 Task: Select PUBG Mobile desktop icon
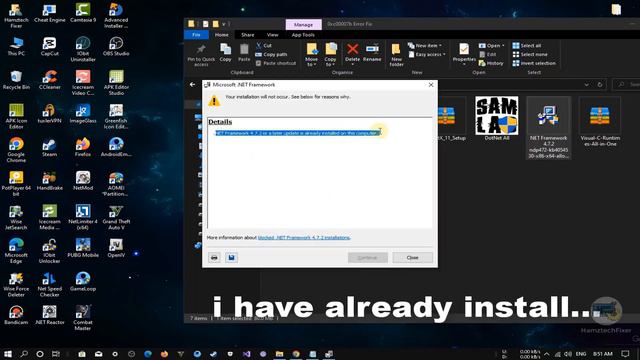tap(83, 248)
